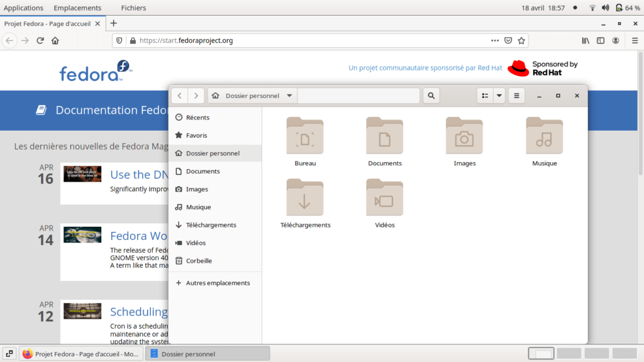Click the battery indicator 64 %
The height and width of the screenshot is (362, 644).
(628, 8)
